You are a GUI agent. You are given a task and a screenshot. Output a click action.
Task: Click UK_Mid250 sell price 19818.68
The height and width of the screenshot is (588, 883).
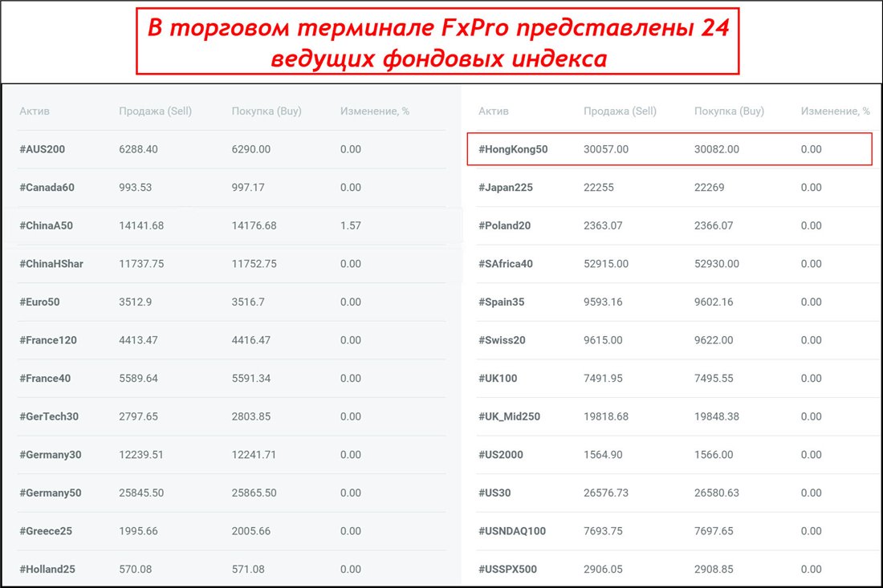(x=606, y=417)
